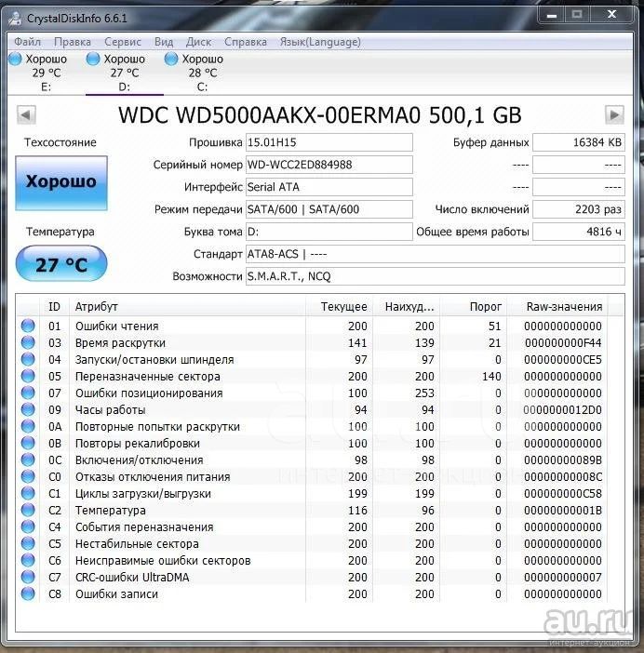The height and width of the screenshot is (653, 644).
Task: Click status orb for Ошибки записи row
Action: tap(28, 593)
